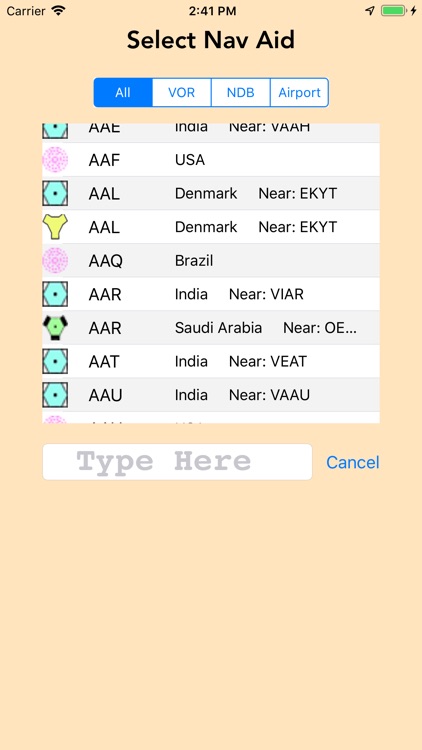
Task: Choose the AAF USA row
Action: click(x=211, y=160)
